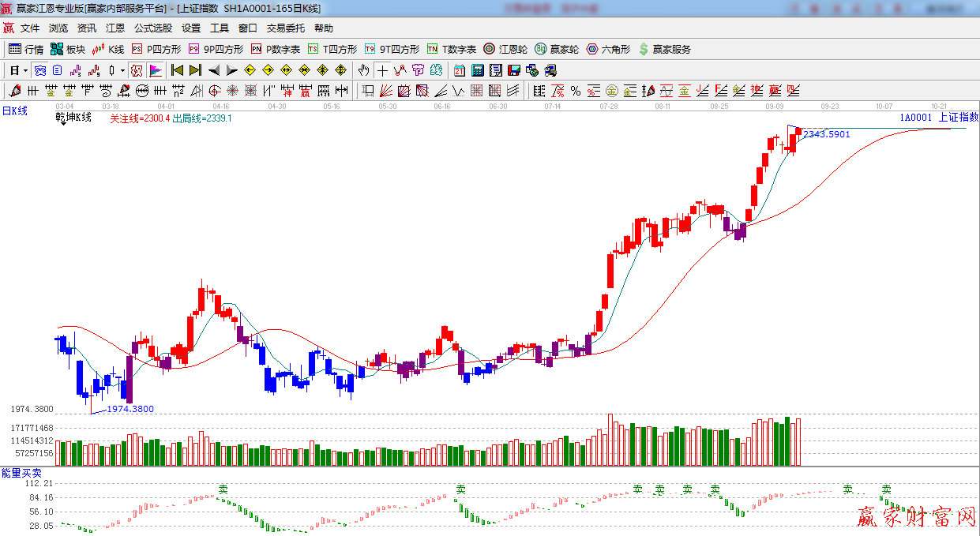The height and width of the screenshot is (536, 980).
Task: Open the 日 period dropdown arrow
Action: [x=25, y=70]
